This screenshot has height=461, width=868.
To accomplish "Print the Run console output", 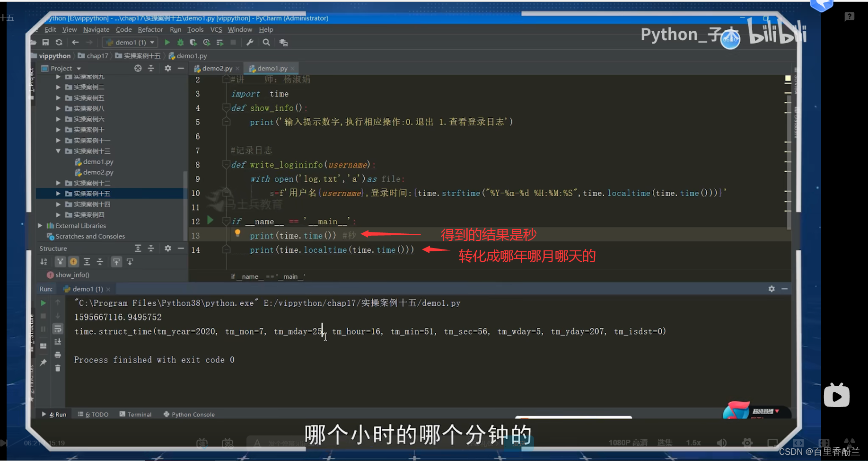I will (58, 355).
